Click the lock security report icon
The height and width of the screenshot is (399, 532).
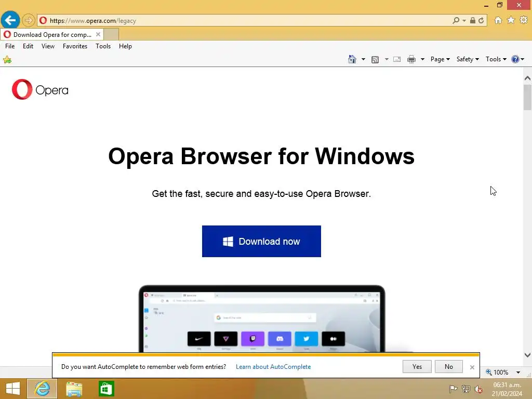[472, 20]
